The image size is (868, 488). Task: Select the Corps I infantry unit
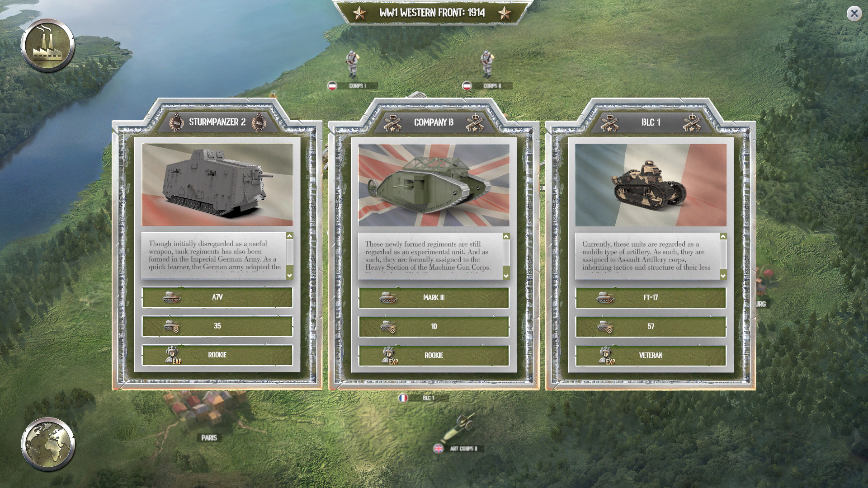[x=352, y=64]
